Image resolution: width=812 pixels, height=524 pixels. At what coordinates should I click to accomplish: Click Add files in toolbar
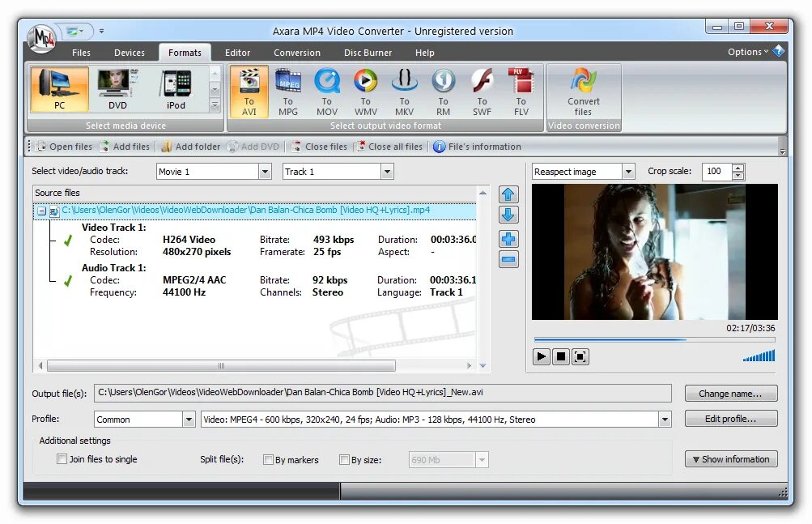tap(125, 147)
